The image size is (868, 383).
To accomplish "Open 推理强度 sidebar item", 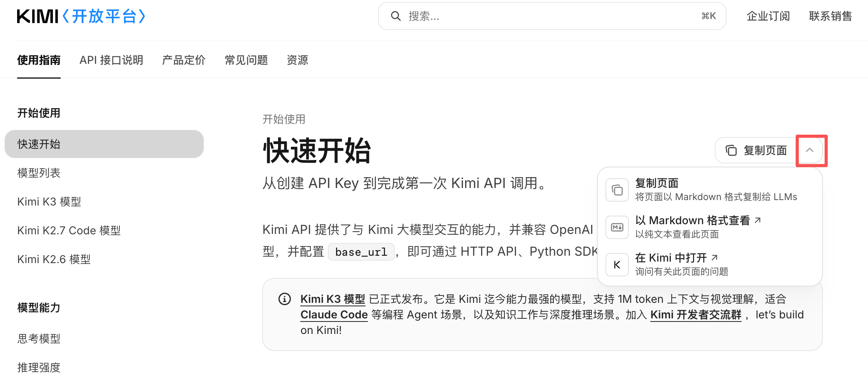I will [39, 367].
